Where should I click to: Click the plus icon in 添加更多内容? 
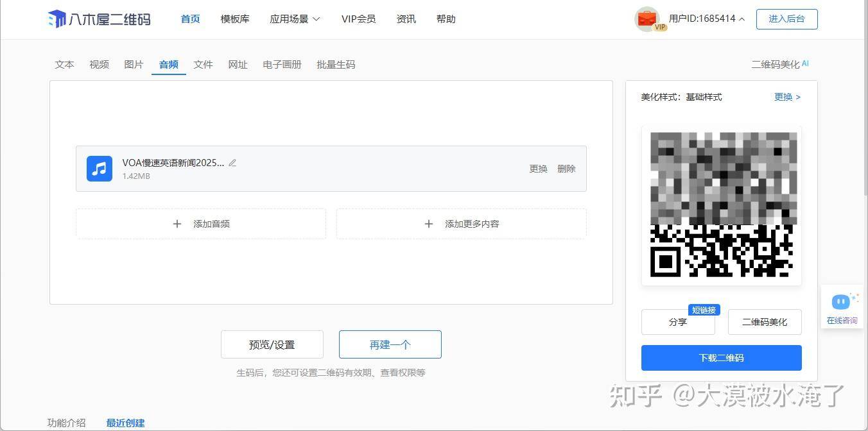click(x=429, y=224)
